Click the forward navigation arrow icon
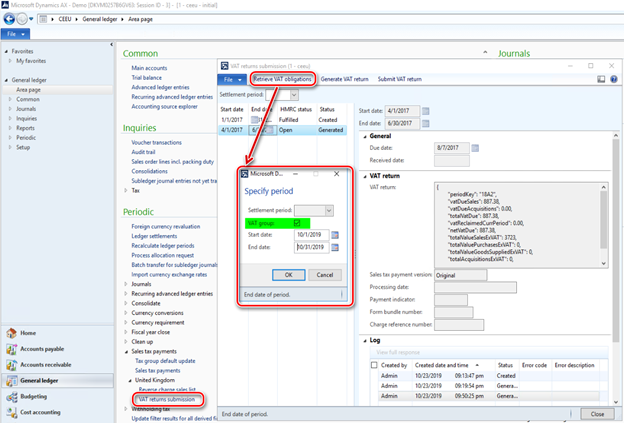624x423 pixels. click(22, 19)
